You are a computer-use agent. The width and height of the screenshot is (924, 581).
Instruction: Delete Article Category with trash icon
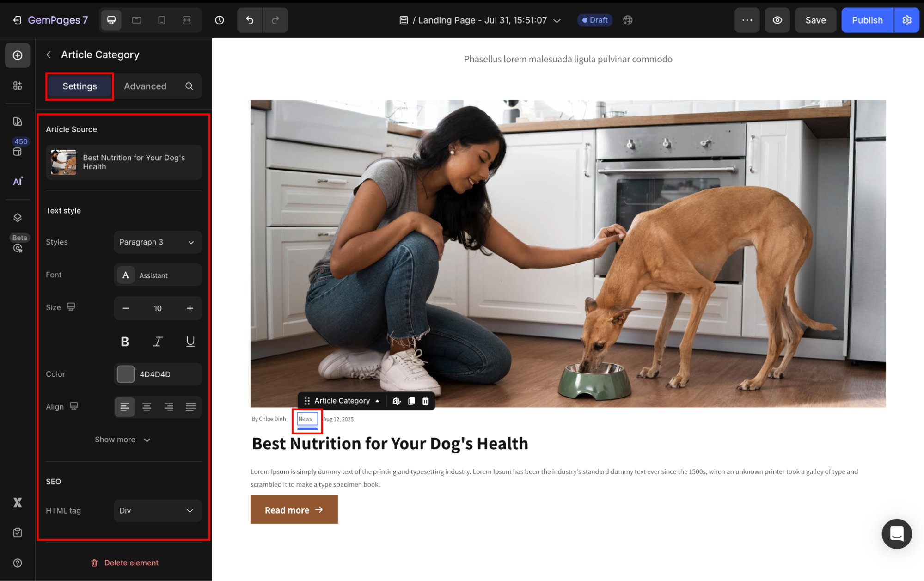426,401
